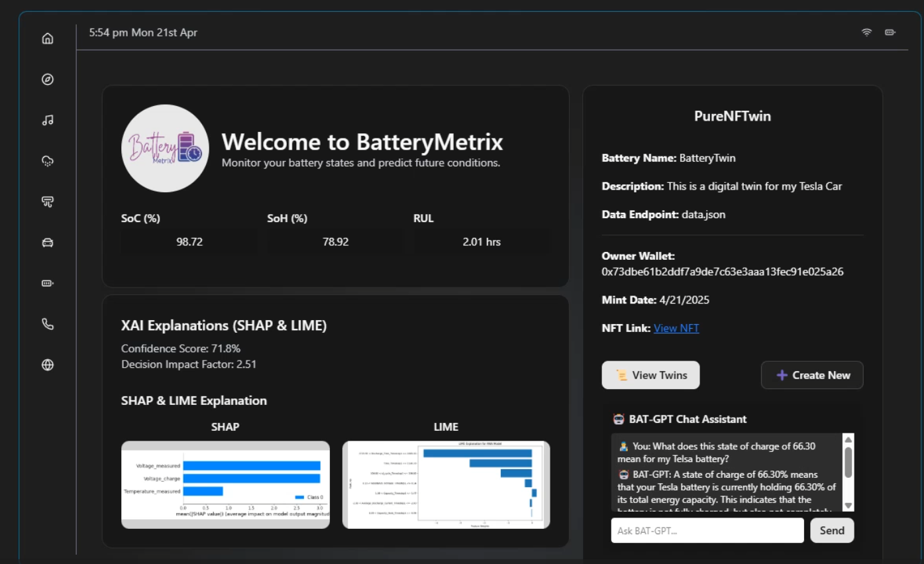Viewport: 924px width, 564px height.
Task: Open the SHAP chart thumbnail
Action: 225,484
